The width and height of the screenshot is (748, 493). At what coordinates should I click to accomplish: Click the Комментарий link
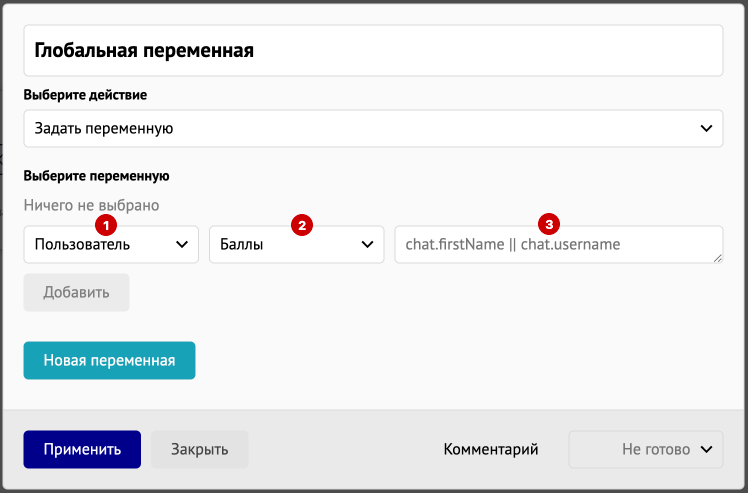coord(491,449)
